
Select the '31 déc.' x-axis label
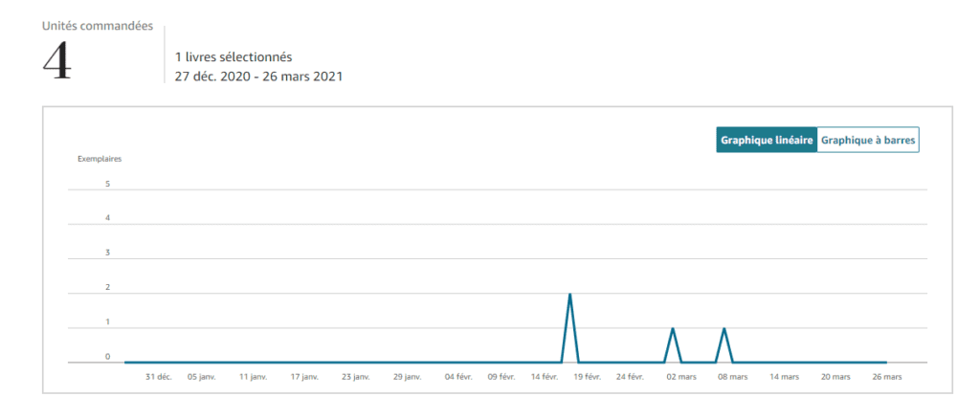coord(158,377)
